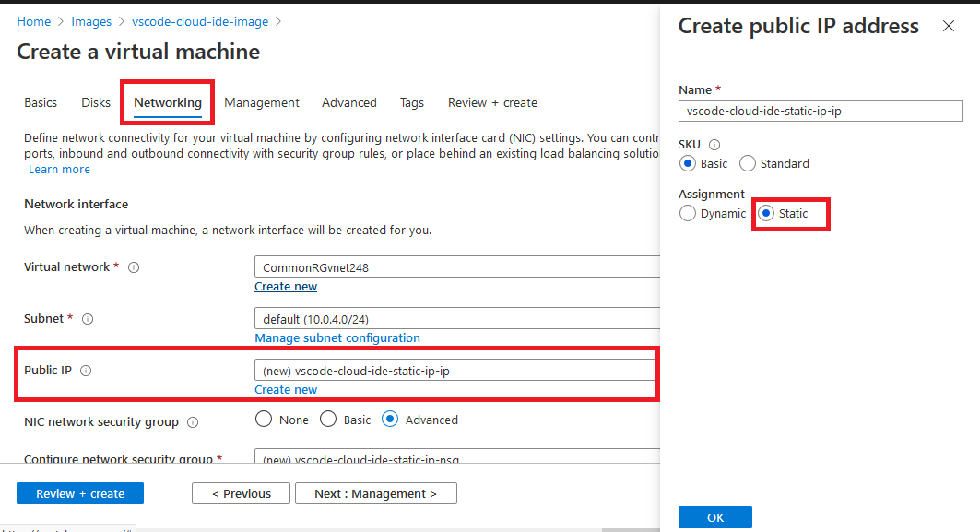Select Standard SKU radio button
Image resolution: width=980 pixels, height=532 pixels.
pos(748,164)
